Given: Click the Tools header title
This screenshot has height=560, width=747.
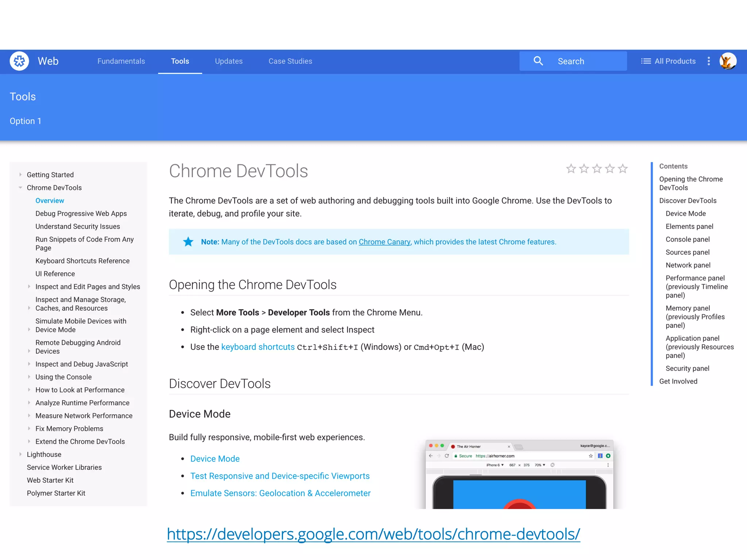Looking at the screenshot, I should (x=23, y=97).
